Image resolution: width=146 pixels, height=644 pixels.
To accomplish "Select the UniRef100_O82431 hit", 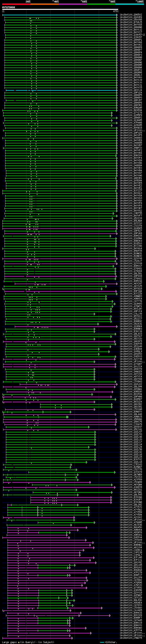I will click(131, 324).
